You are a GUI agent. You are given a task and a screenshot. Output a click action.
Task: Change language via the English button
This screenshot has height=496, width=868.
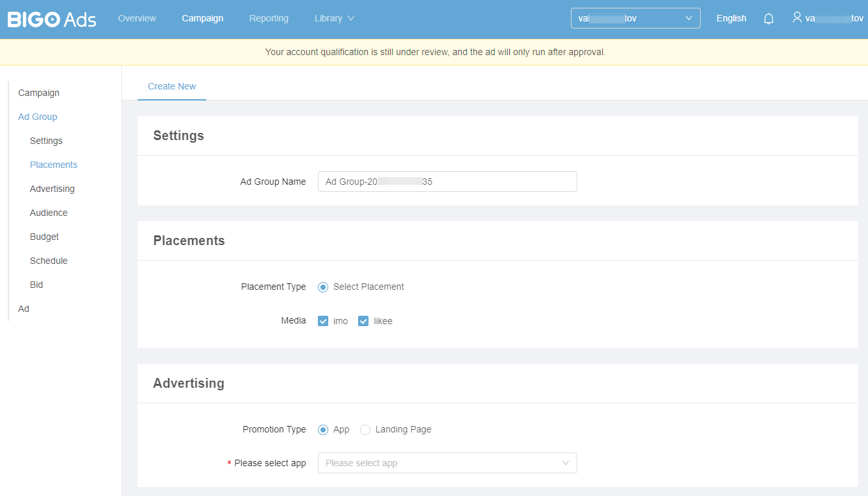[731, 18]
